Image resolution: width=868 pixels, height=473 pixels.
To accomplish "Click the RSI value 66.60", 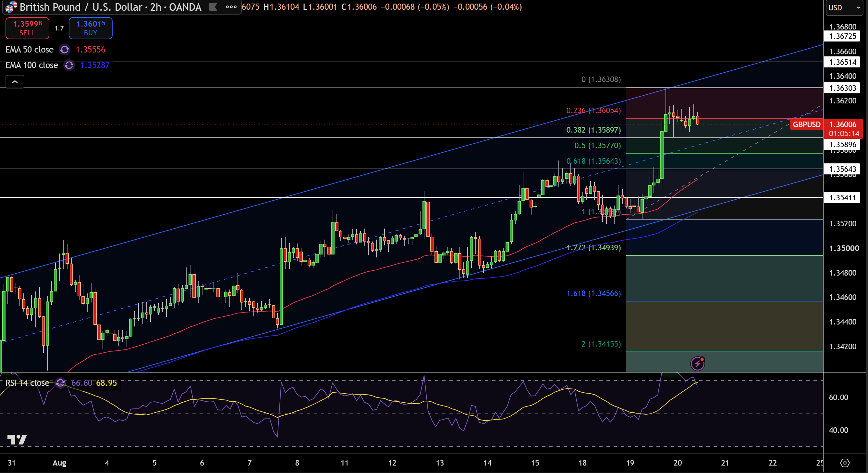I will click(x=81, y=383).
